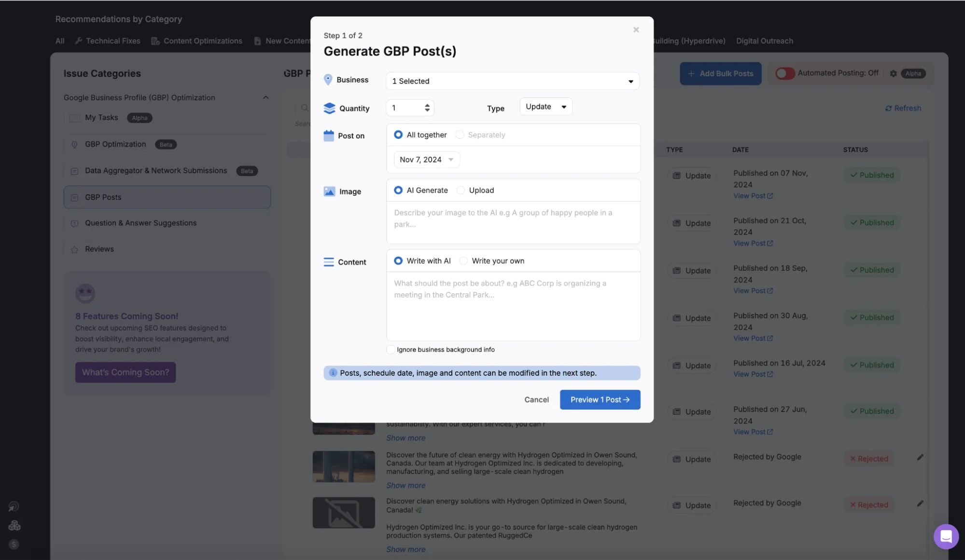Click the cubes icon in left sidebar

pyautogui.click(x=14, y=525)
